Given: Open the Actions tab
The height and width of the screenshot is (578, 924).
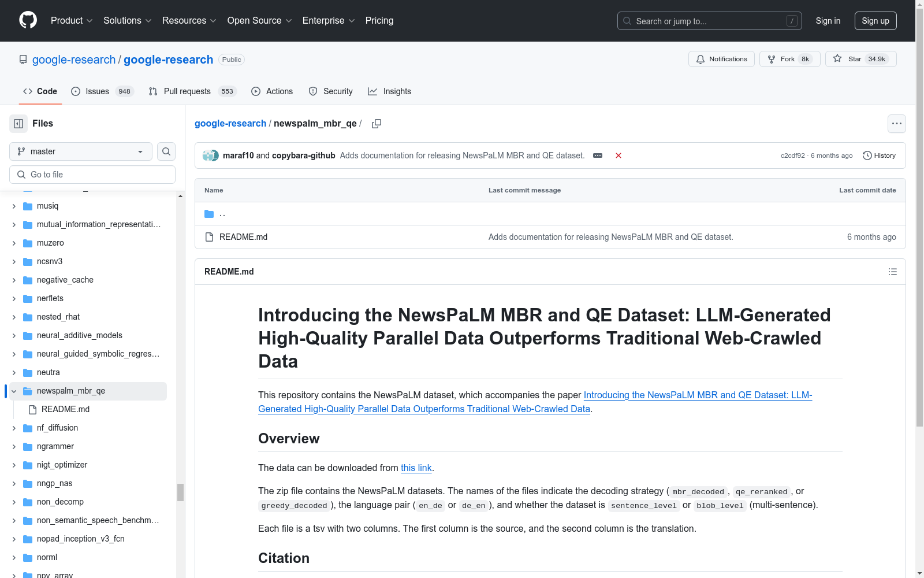Looking at the screenshot, I should tap(272, 91).
